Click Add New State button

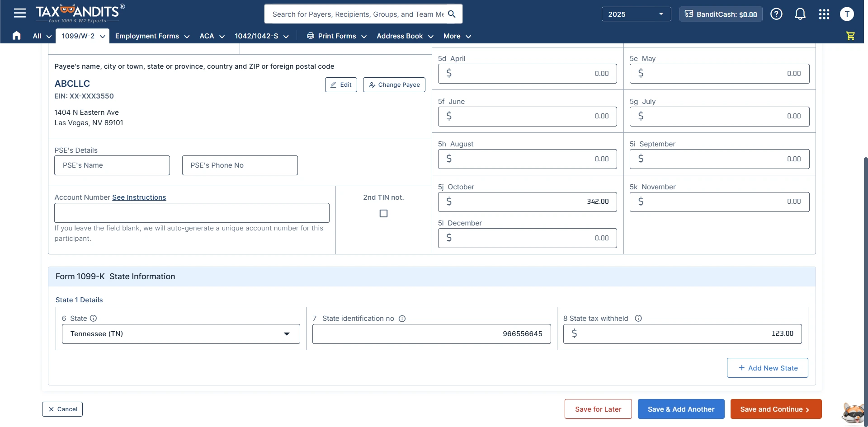pos(767,368)
